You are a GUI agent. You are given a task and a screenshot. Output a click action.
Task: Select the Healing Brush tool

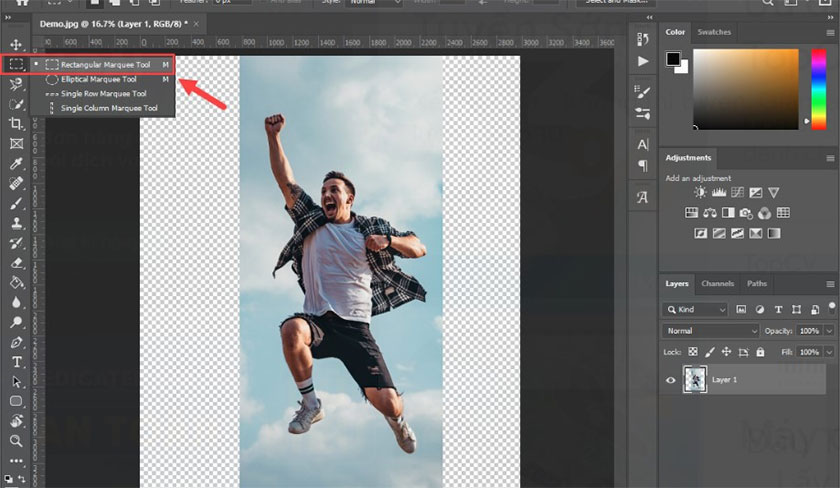coord(16,183)
